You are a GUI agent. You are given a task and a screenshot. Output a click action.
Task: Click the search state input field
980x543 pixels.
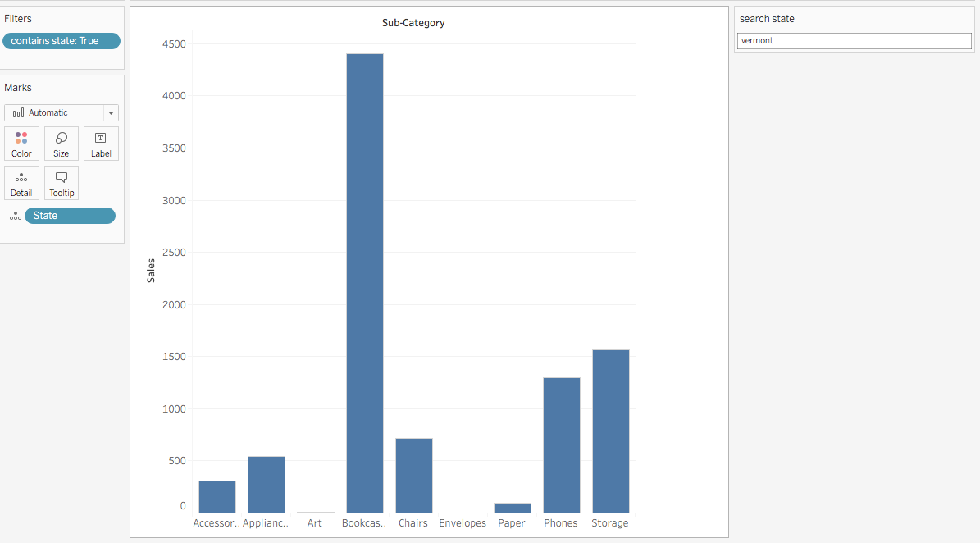[x=854, y=40]
